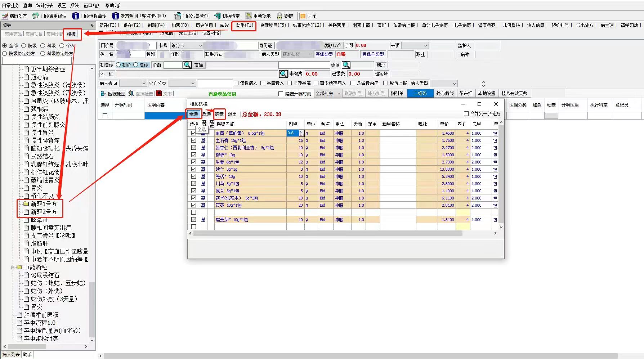The height and width of the screenshot is (359, 644).
Task: Click the 医技检查 tab icon
Action: click(x=131, y=94)
